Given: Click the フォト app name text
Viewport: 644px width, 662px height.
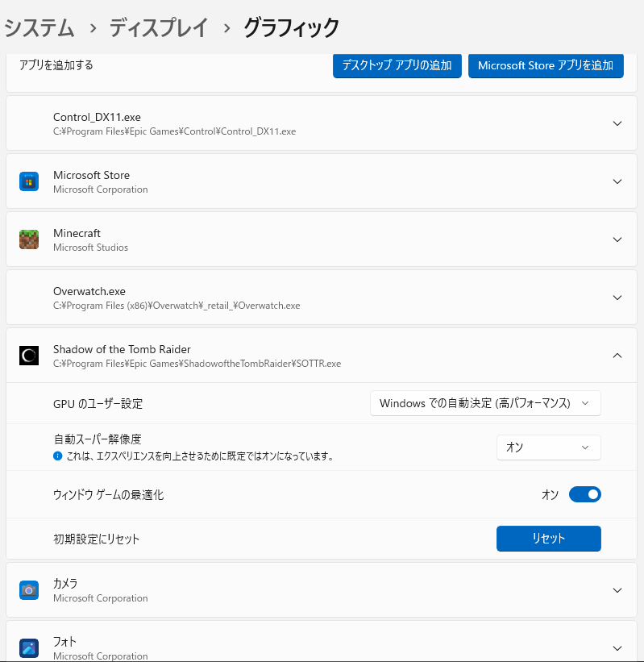Looking at the screenshot, I should tap(64, 642).
